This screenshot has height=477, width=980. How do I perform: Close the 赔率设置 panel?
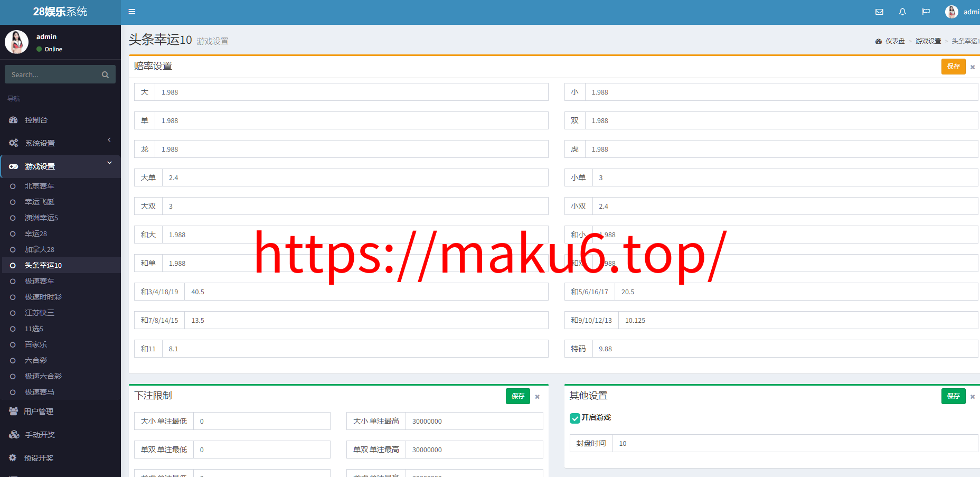pos(973,67)
